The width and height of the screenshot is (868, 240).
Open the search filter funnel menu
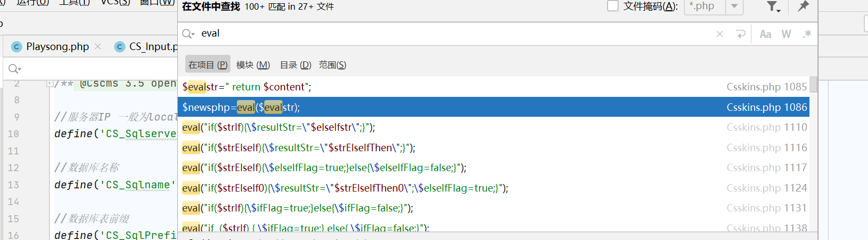pos(773,6)
